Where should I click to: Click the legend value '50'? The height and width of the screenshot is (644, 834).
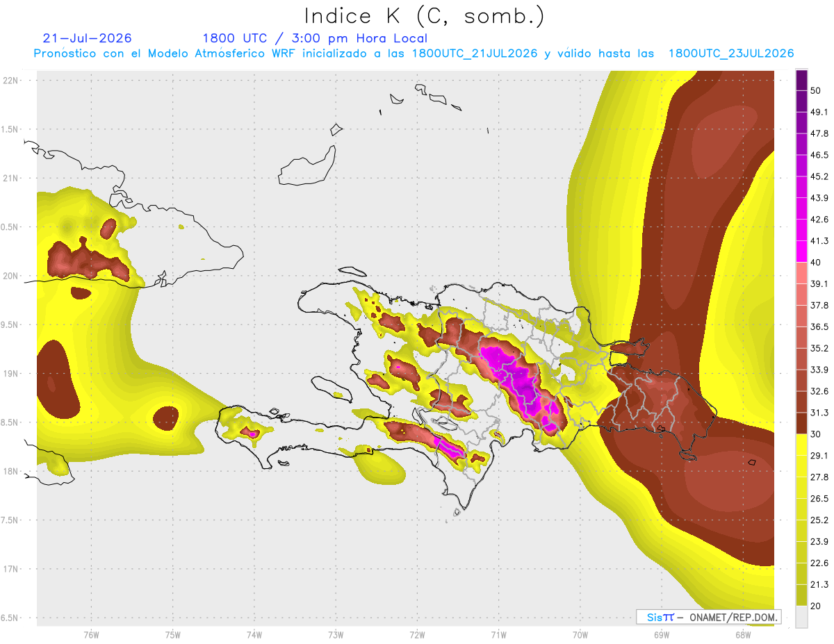coord(816,91)
